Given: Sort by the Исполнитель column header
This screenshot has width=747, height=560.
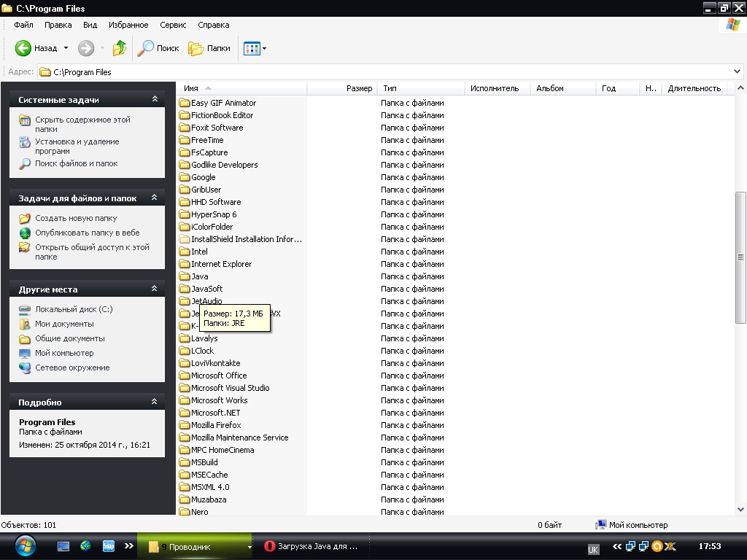Looking at the screenshot, I should (498, 88).
